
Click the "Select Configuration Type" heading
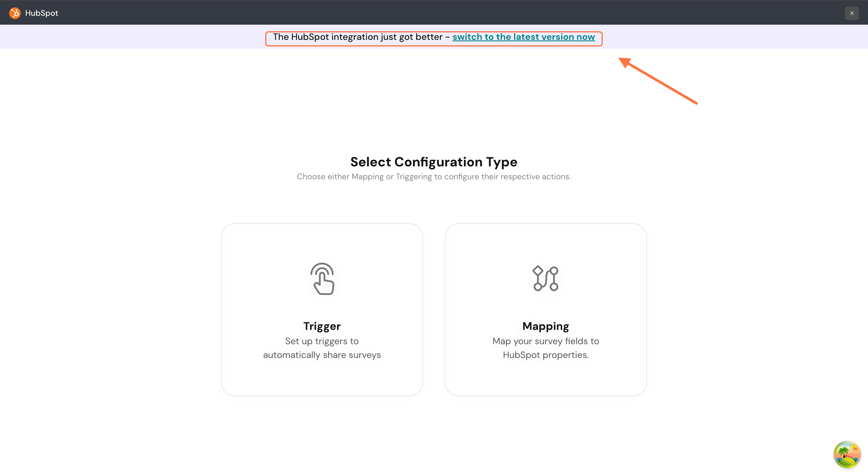tap(434, 162)
